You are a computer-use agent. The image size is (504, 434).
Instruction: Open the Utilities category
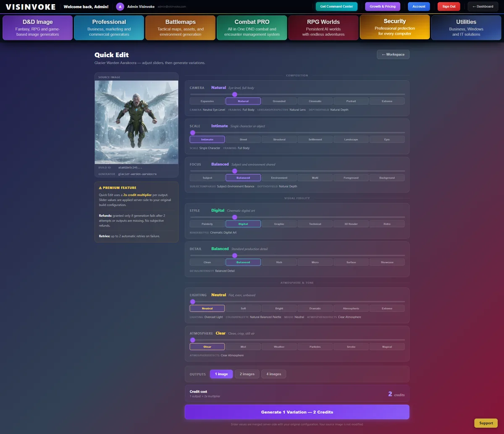[466, 28]
